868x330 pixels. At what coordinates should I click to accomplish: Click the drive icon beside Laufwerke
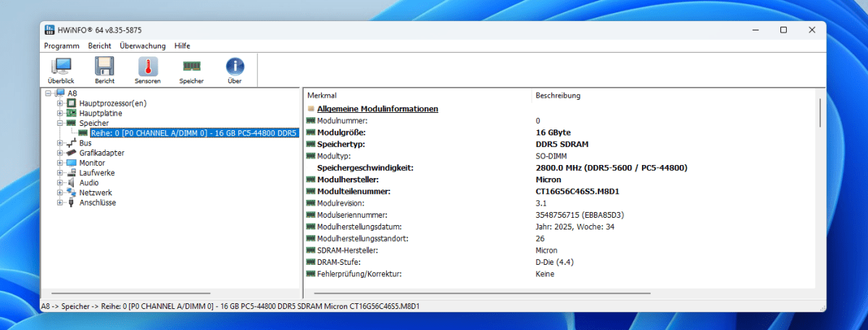(71, 173)
